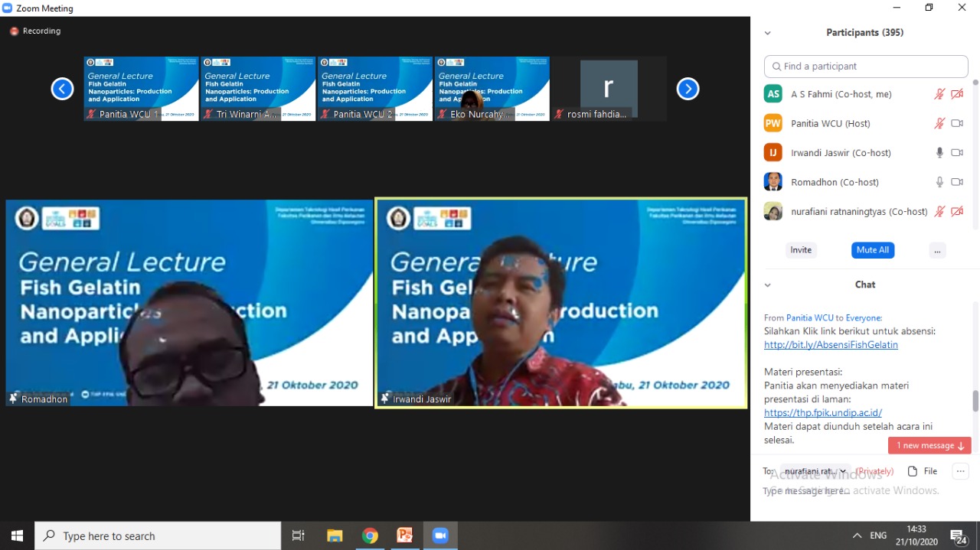Image resolution: width=980 pixels, height=550 pixels.
Task: Click the left arrow in the video gallery
Action: tap(62, 89)
